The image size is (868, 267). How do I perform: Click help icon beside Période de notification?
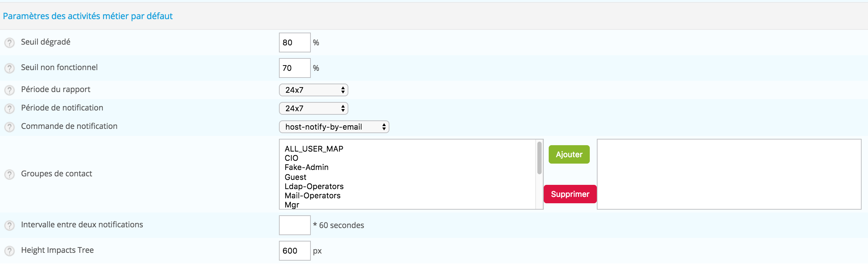point(10,109)
